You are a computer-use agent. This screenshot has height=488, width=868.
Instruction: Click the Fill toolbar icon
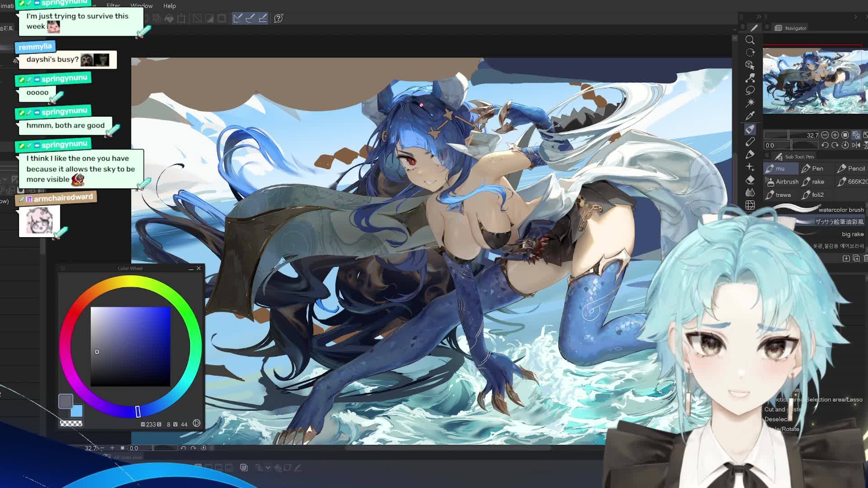tap(169, 19)
